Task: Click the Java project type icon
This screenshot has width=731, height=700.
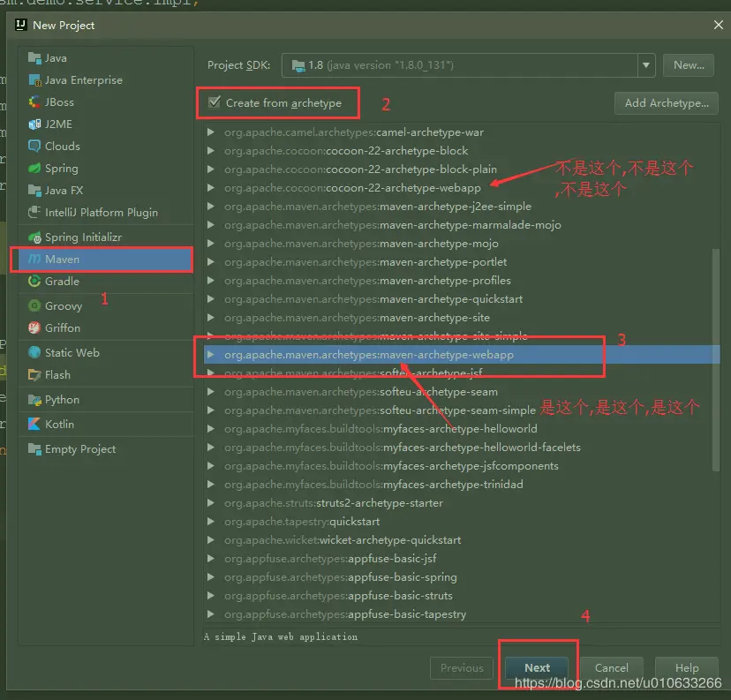Action: (34, 58)
